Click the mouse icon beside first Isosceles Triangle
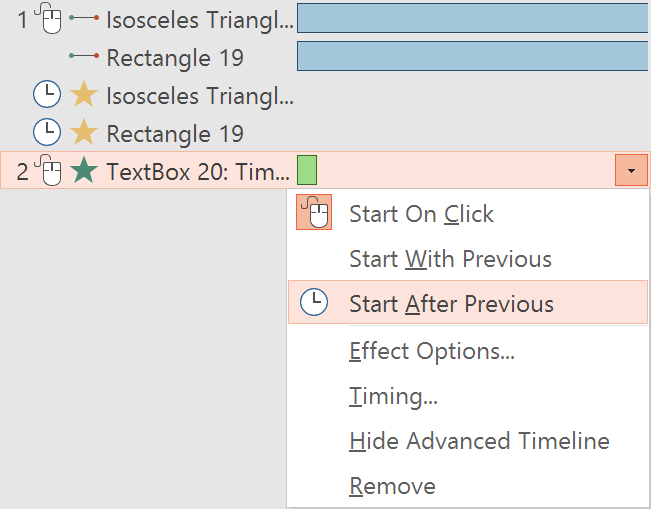This screenshot has height=509, width=651. pos(48,18)
